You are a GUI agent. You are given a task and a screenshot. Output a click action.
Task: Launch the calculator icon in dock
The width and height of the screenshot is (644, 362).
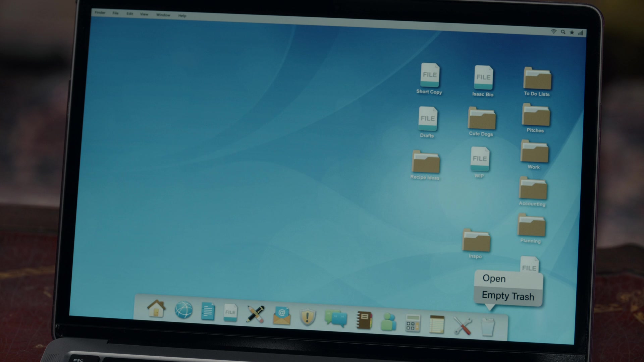pyautogui.click(x=413, y=323)
